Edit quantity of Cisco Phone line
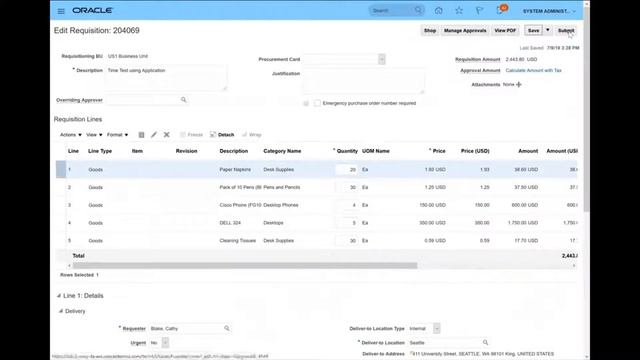 point(346,205)
